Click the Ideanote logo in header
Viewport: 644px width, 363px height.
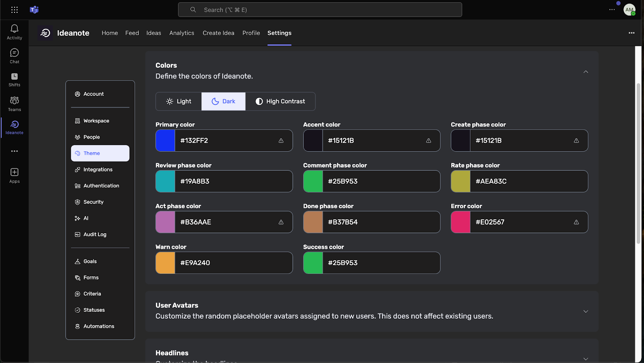pyautogui.click(x=45, y=33)
